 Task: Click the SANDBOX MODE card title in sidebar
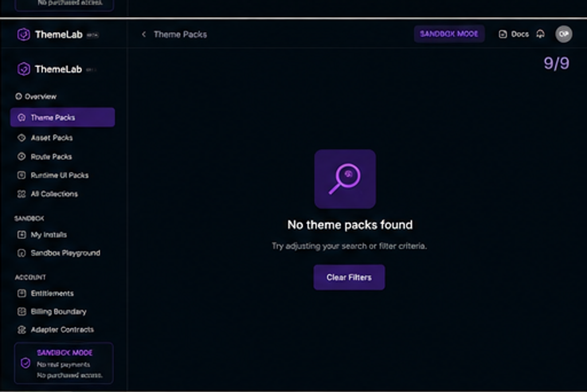64,352
